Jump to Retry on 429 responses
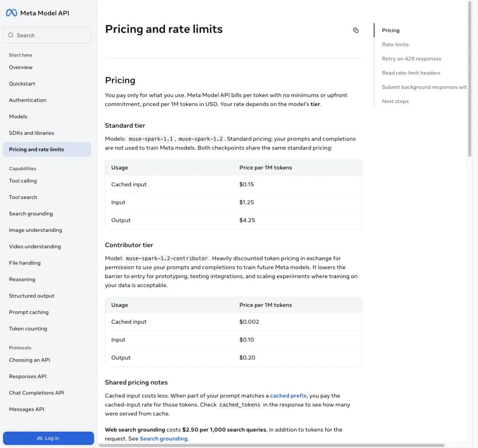Screen dimensions: 478x448 411,59
